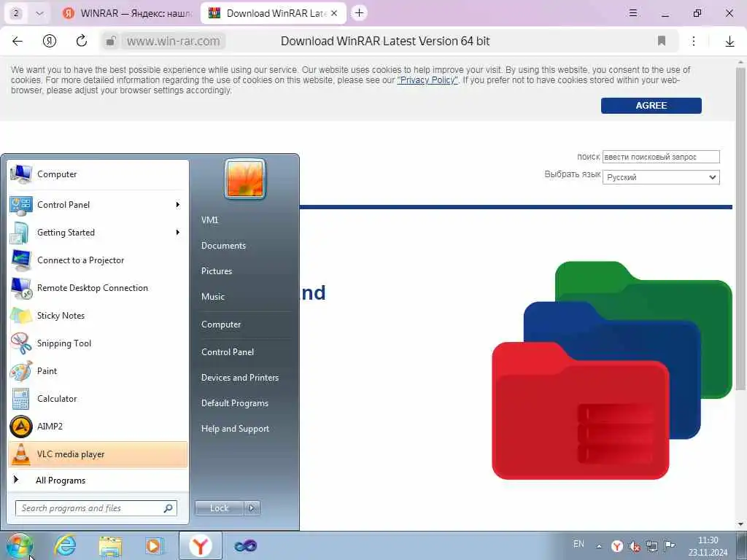
Task: Expand Getting Started submenu arrow
Action: (x=178, y=233)
